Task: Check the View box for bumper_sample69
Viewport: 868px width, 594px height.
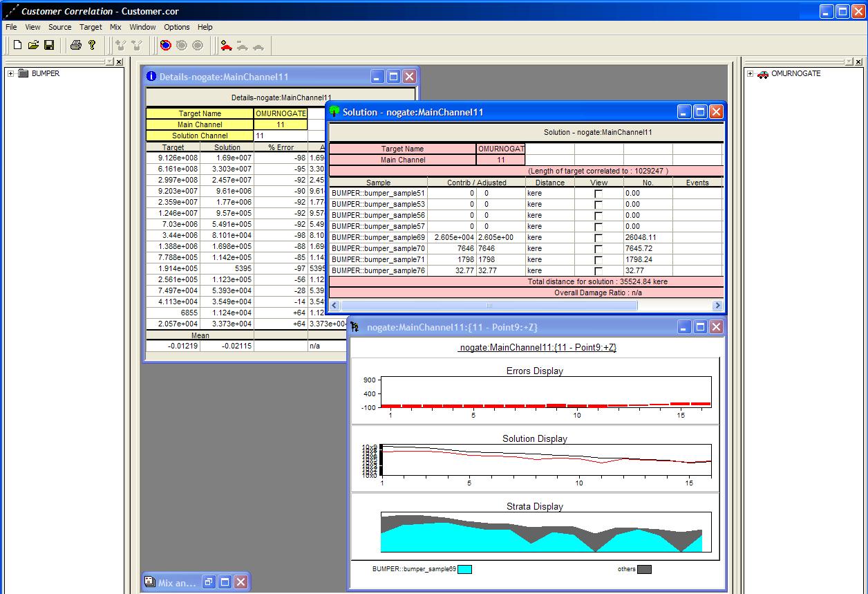Action: [x=598, y=238]
